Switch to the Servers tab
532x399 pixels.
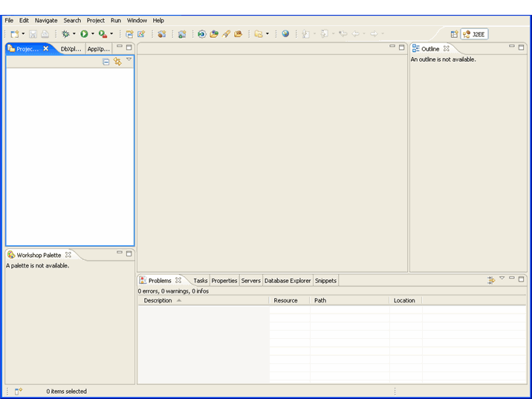(250, 281)
